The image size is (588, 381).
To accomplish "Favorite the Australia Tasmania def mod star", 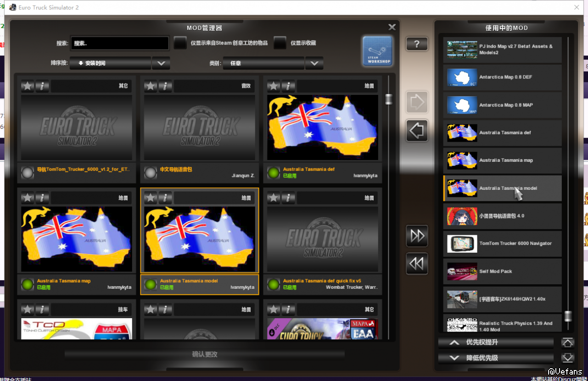I will point(274,86).
